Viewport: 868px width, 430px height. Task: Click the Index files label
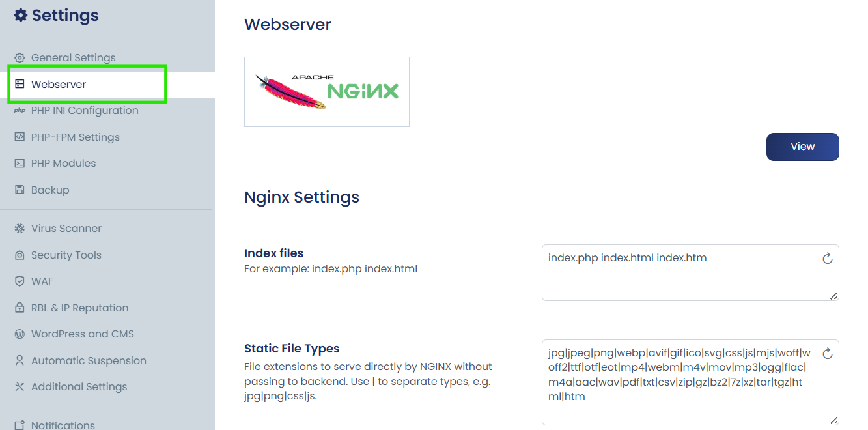click(274, 253)
